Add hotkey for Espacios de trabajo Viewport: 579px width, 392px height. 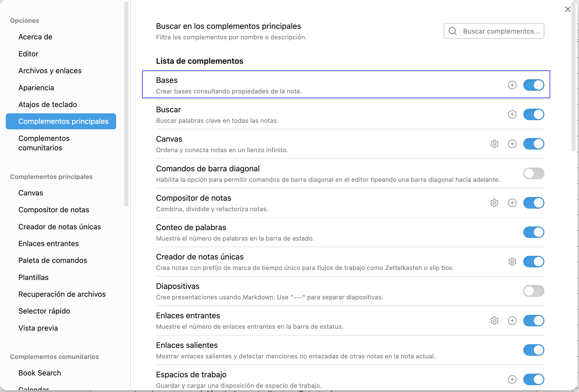pyautogui.click(x=512, y=379)
